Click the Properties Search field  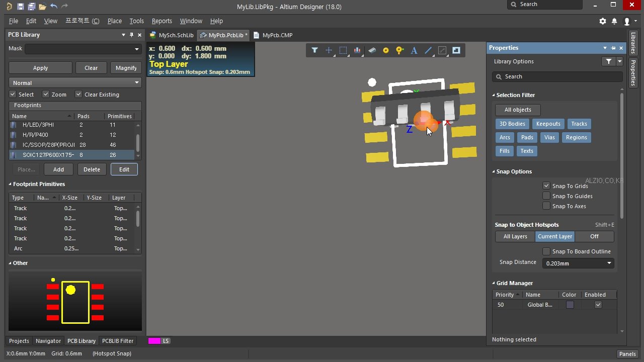pyautogui.click(x=557, y=76)
